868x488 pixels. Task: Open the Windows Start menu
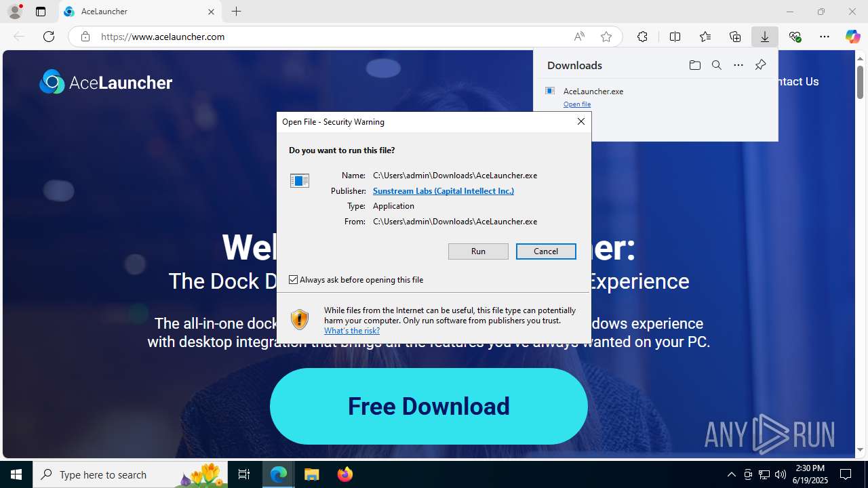tap(16, 474)
